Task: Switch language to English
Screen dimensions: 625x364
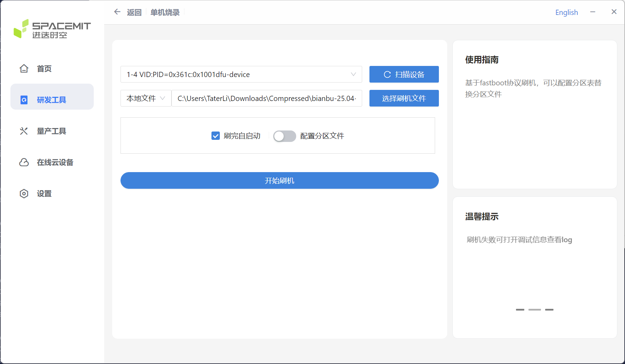Action: click(566, 12)
